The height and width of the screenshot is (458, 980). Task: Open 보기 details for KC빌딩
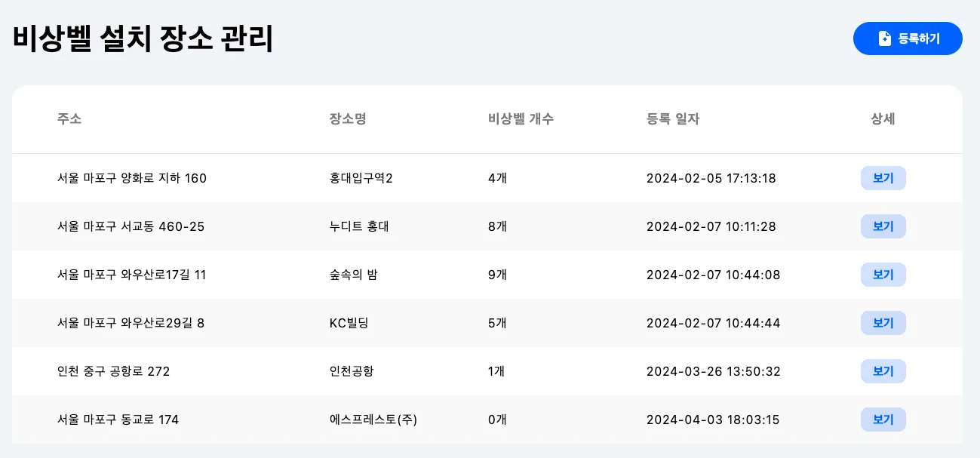coord(883,323)
